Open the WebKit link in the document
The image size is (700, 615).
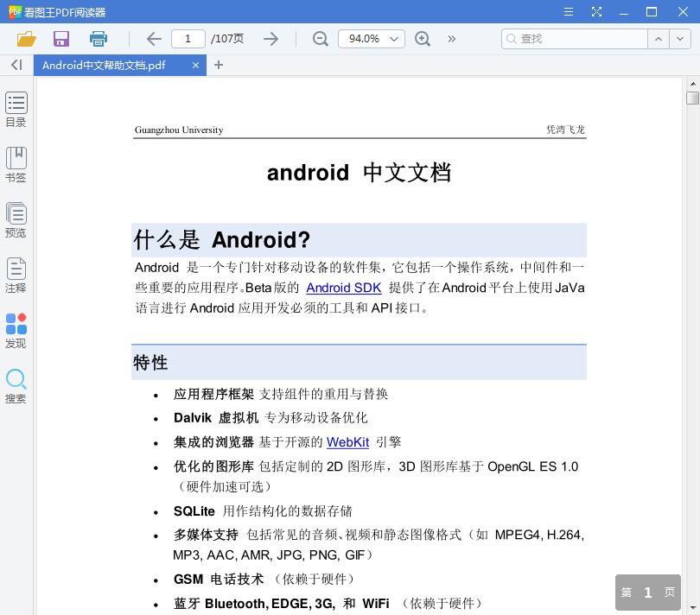point(347,442)
